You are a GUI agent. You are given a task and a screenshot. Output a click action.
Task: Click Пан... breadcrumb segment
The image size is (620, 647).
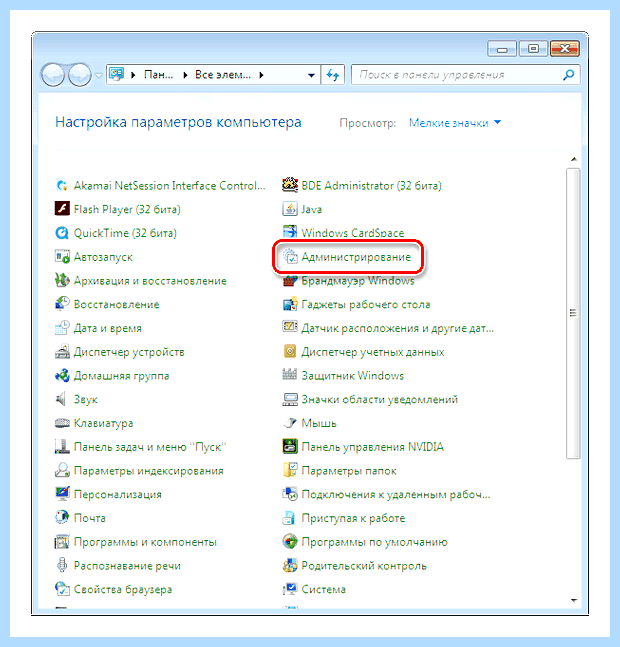click(159, 75)
